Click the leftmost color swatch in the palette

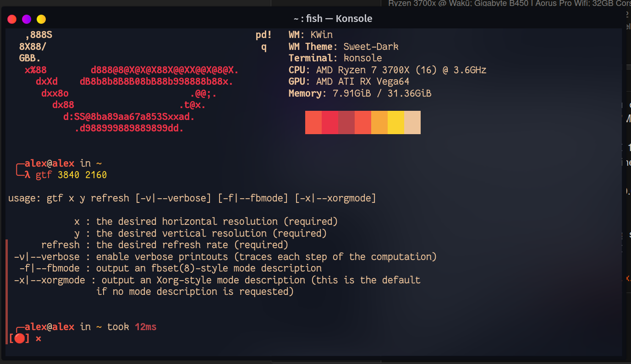tap(313, 123)
